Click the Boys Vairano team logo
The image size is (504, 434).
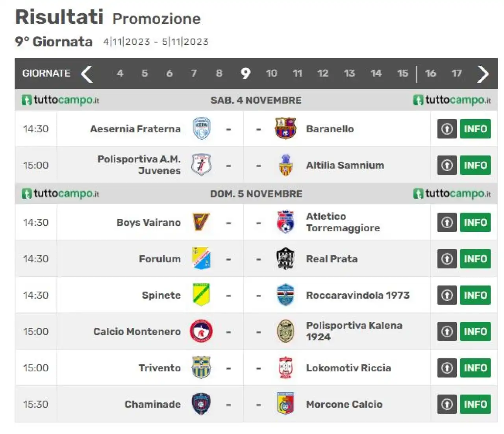coord(201,222)
